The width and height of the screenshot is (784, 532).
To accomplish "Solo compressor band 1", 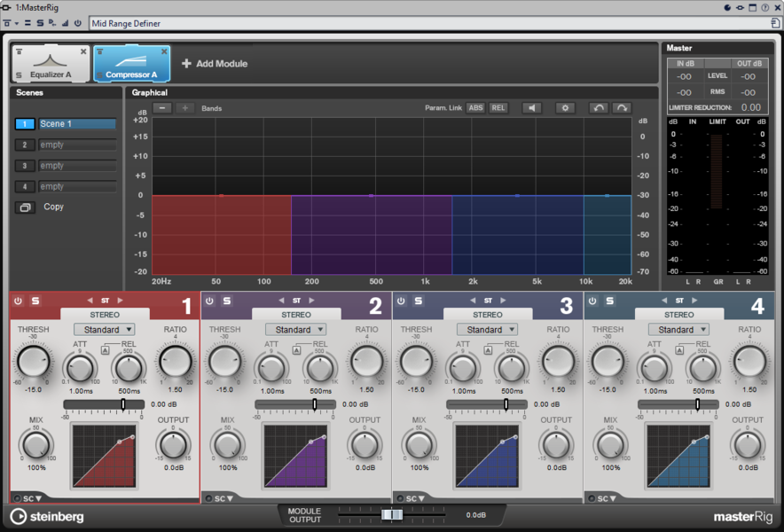I will (x=35, y=301).
